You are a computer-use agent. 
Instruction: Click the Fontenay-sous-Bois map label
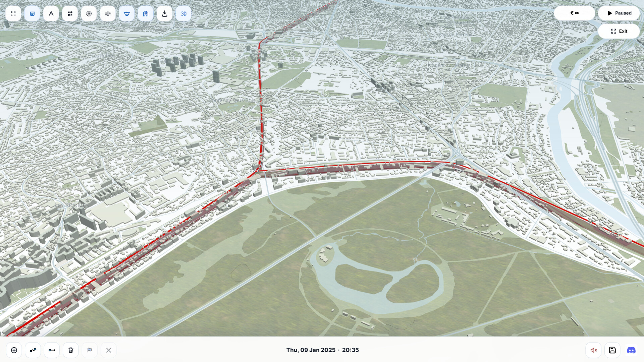point(232,100)
